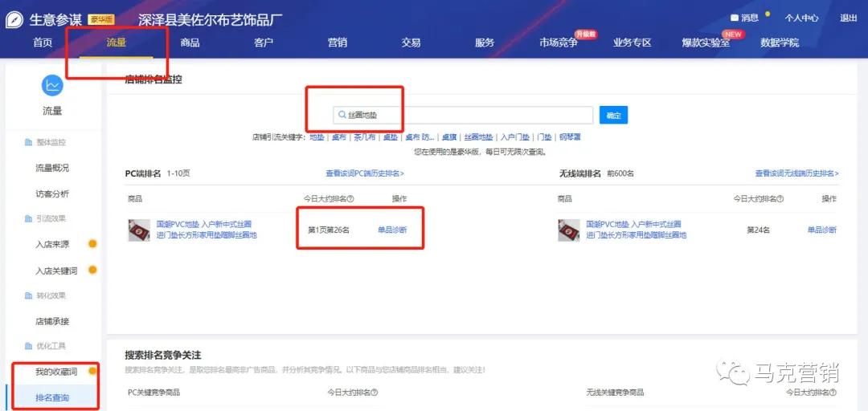Viewport: 868px width, 411px height.
Task: Open 我的收藏词 in sidebar
Action: (x=56, y=372)
